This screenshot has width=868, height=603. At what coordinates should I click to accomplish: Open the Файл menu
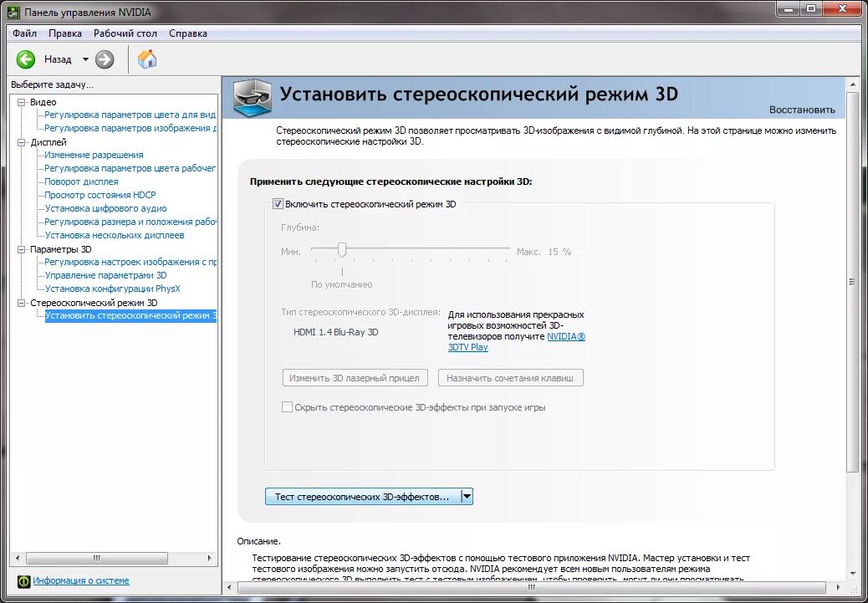click(24, 33)
